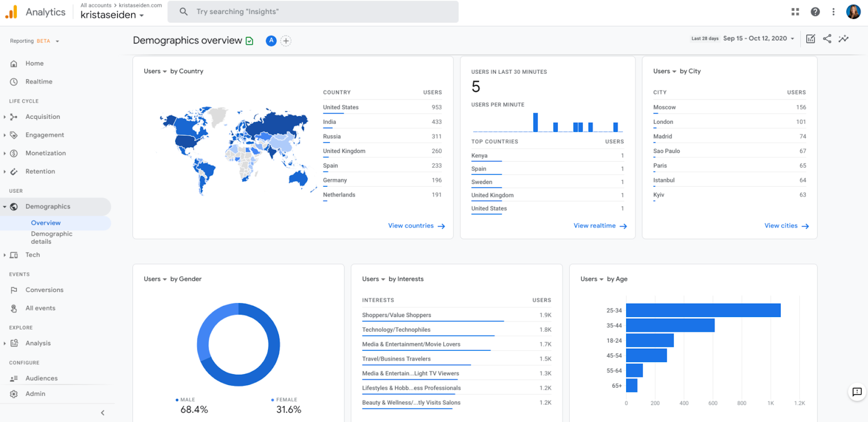Click the Engagement tag icon
Image resolution: width=868 pixels, height=422 pixels.
[14, 135]
